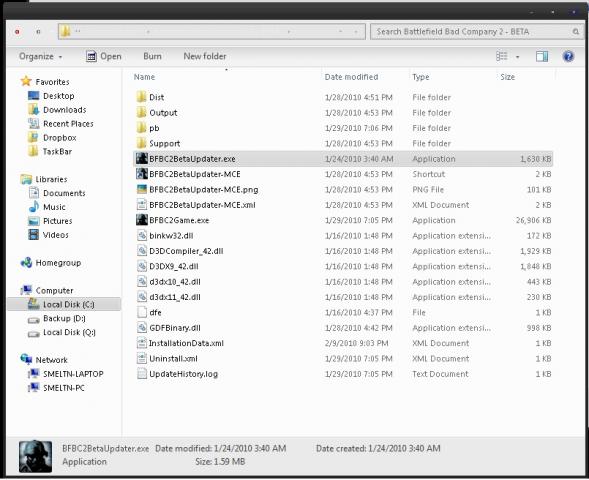Select the BFBC2Game.exe application icon
The width and height of the screenshot is (589, 480).
coord(142,220)
